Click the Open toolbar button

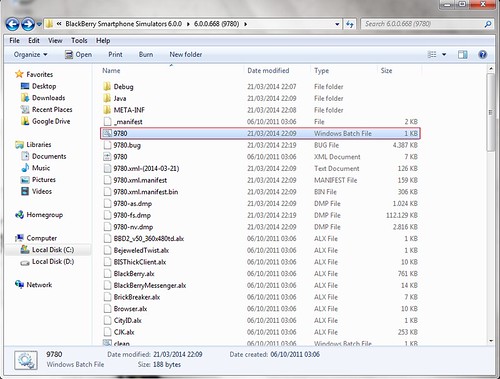(78, 54)
